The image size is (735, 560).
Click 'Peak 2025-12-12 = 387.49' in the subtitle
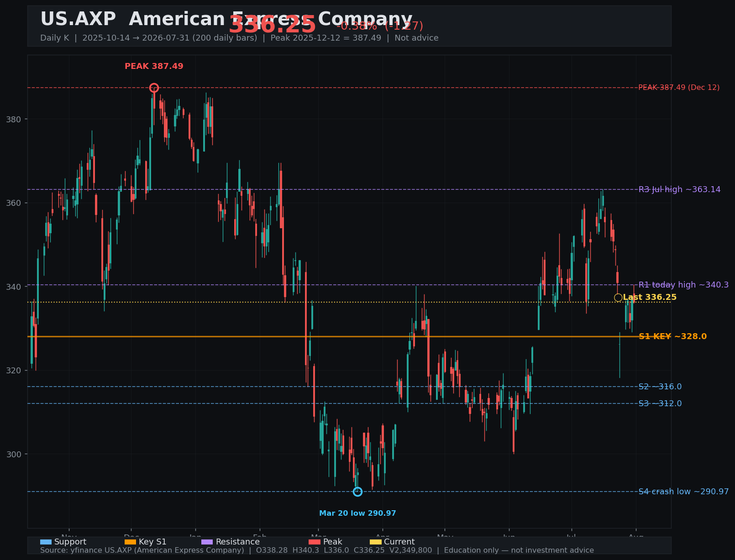(x=326, y=38)
